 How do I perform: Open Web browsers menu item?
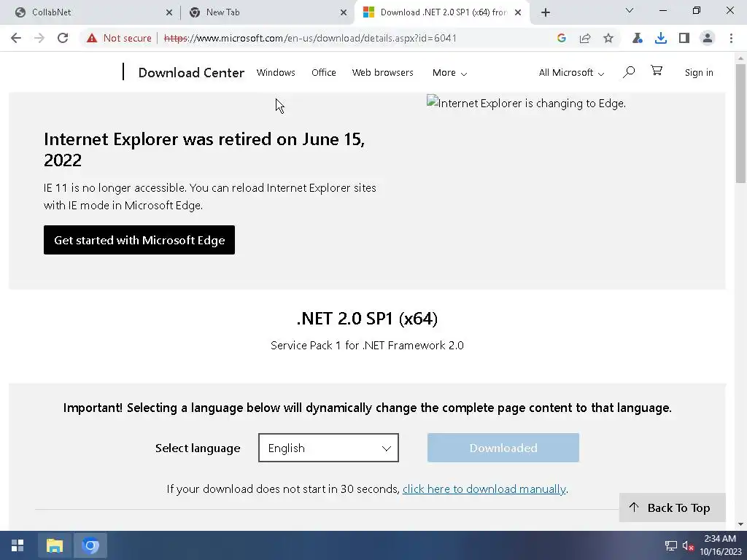382,72
